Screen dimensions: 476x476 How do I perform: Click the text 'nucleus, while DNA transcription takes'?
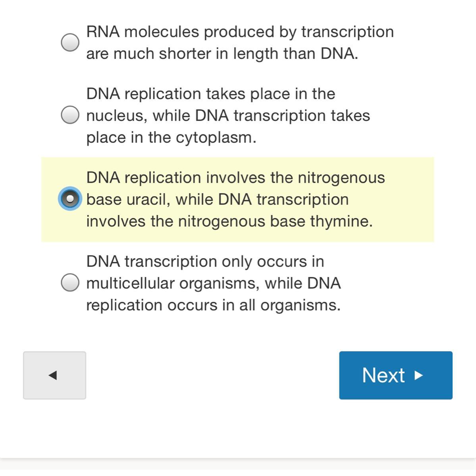pyautogui.click(x=228, y=116)
